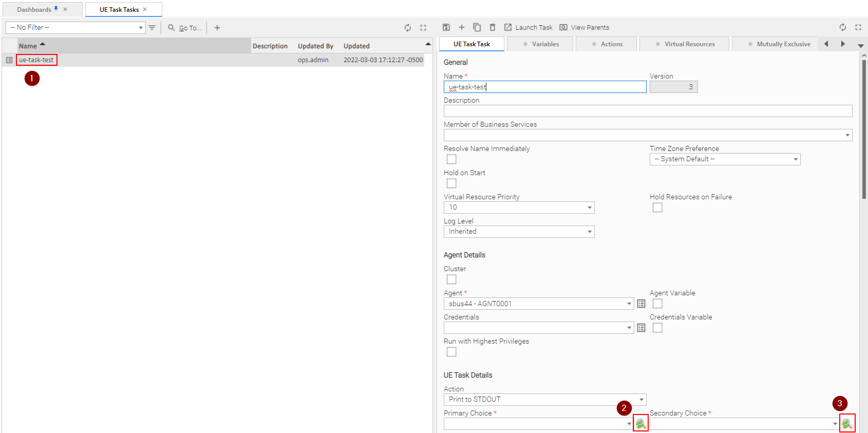
Task: Click the Launch Task button
Action: click(529, 28)
